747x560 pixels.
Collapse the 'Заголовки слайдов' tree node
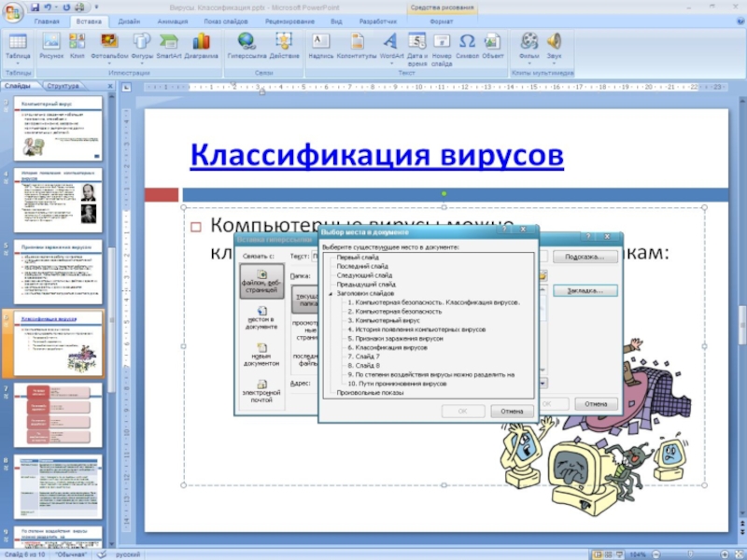331,293
